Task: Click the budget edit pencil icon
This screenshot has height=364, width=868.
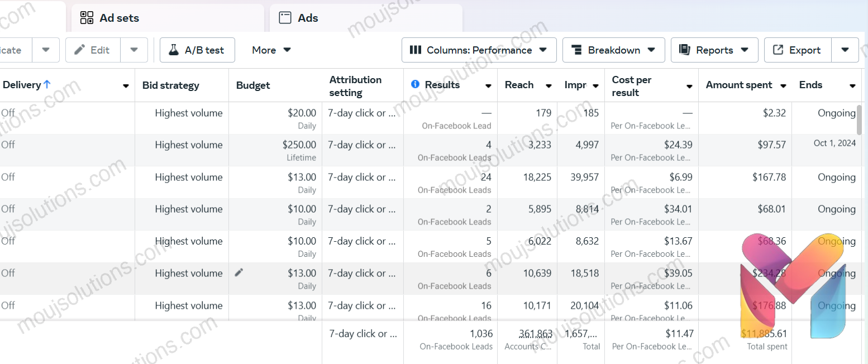Action: (239, 272)
